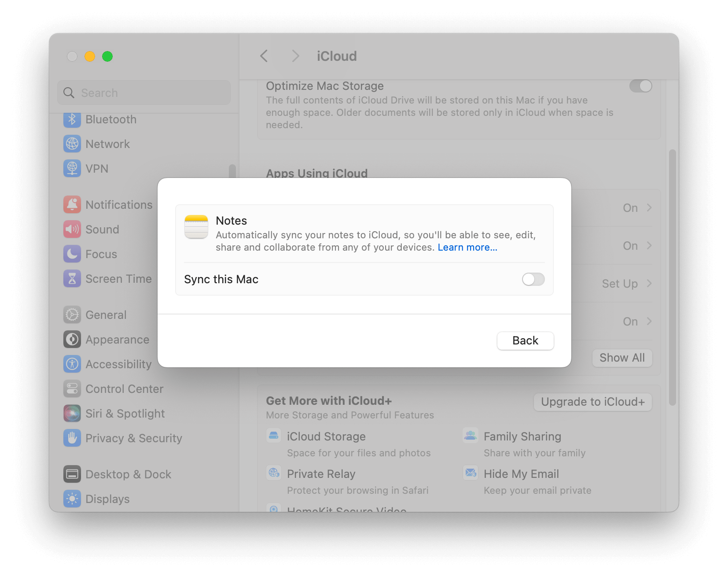Screen dimensions: 728x577
Task: Click the Notes app icon
Action: point(196,227)
